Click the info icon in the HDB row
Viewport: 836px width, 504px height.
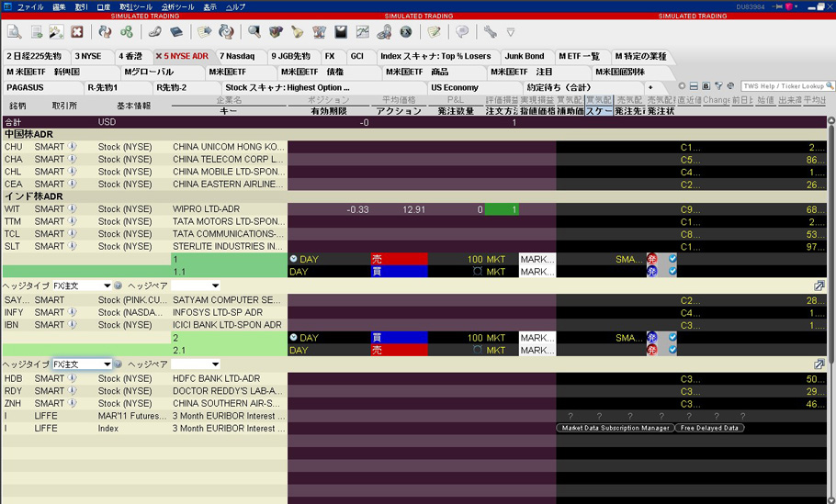pyautogui.click(x=72, y=378)
